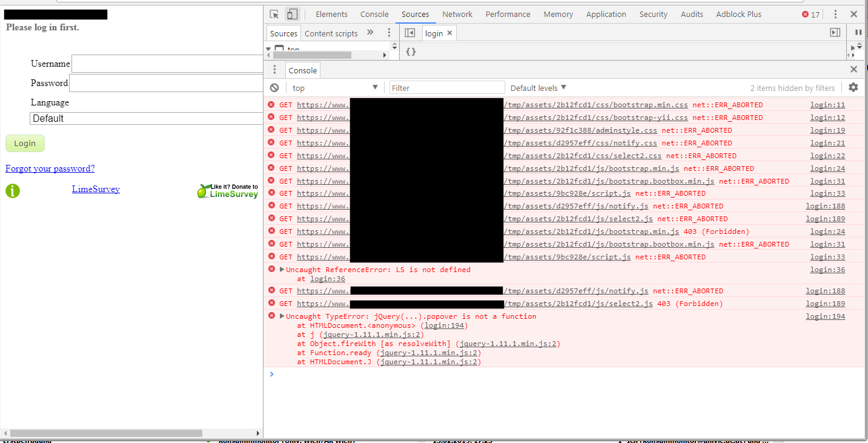Screen dimensions: 868x443
Task: Switch to the Network tab
Action: 457,15
